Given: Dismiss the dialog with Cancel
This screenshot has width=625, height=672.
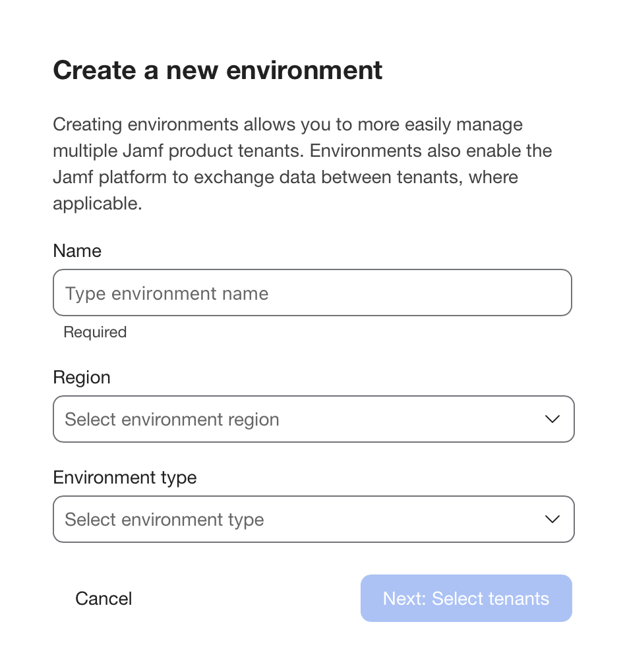Looking at the screenshot, I should point(104,598).
